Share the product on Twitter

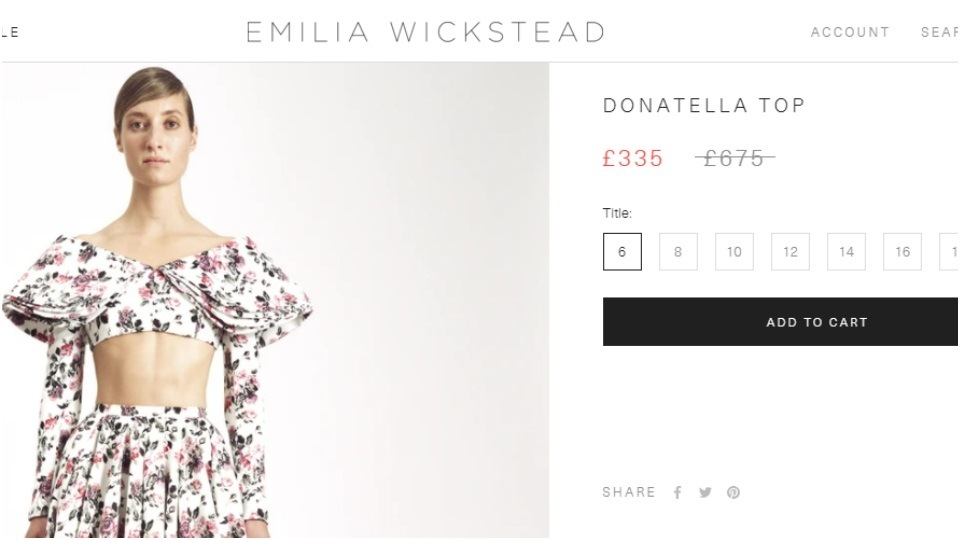click(x=705, y=492)
